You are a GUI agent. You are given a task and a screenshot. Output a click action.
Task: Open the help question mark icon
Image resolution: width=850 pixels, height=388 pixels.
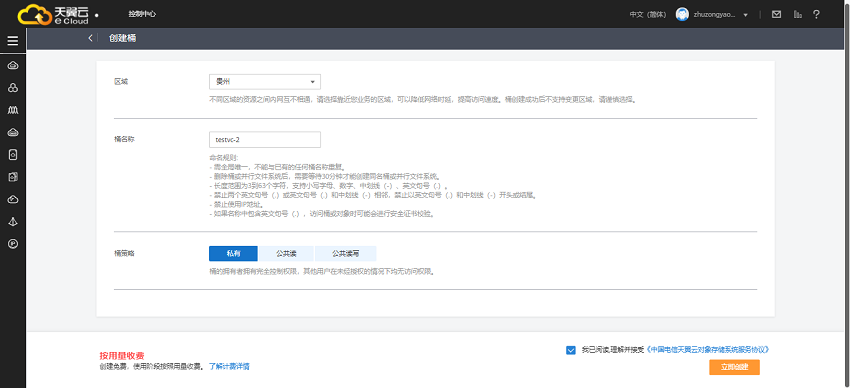pos(816,15)
